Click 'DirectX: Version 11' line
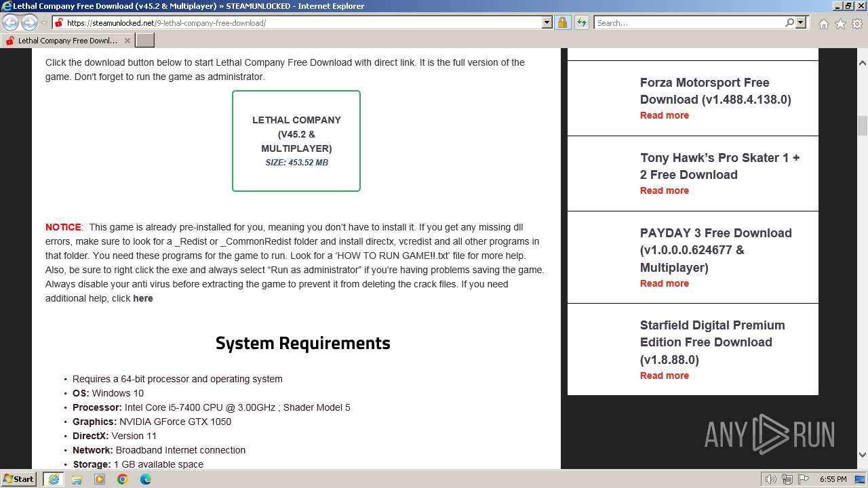The height and width of the screenshot is (488, 868). 115,436
